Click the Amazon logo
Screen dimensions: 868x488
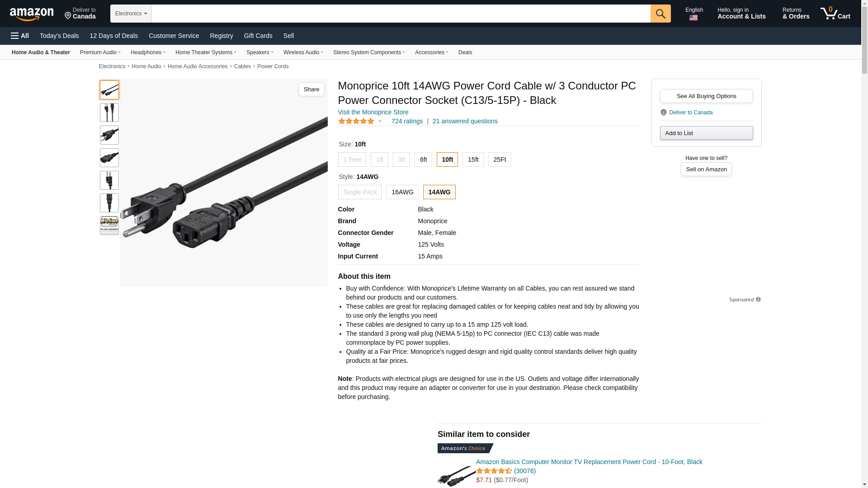coord(32,14)
